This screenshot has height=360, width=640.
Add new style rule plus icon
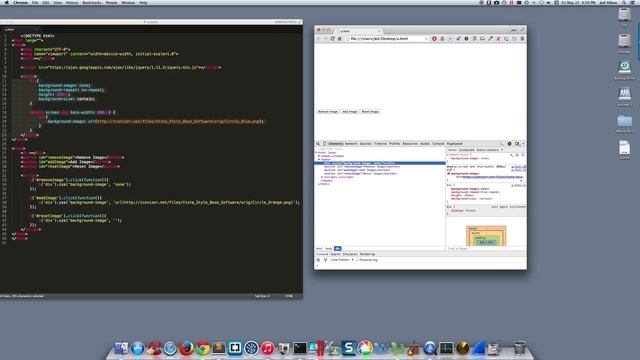(512, 155)
